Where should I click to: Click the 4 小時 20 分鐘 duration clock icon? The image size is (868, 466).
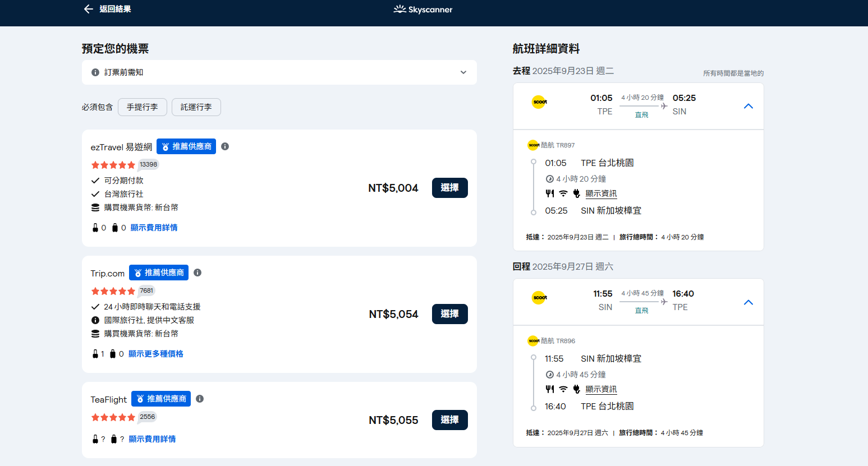point(550,179)
